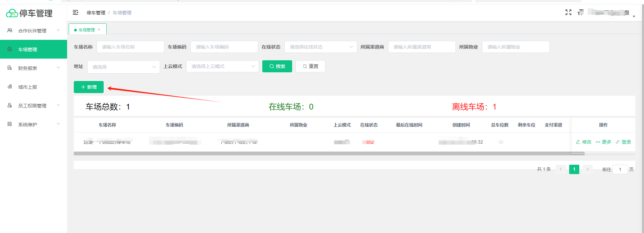The image size is (644, 233).
Task: Open 员工权限管理 sidebar menu
Action: coord(34,105)
